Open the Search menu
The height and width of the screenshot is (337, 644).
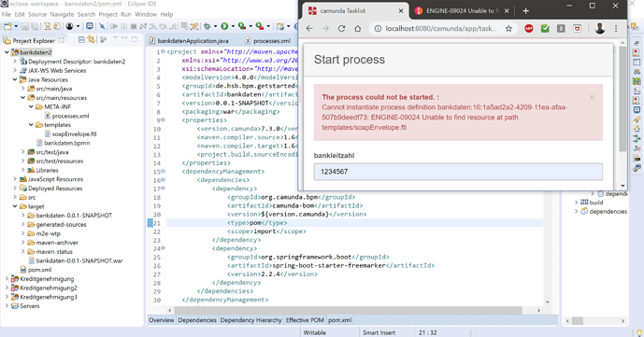click(x=86, y=14)
